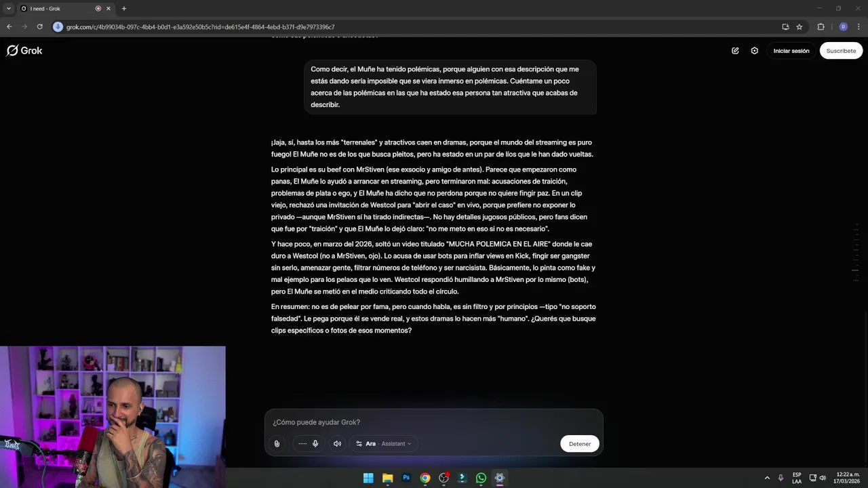Open Photoshop from taskbar
The height and width of the screenshot is (488, 868).
pyautogui.click(x=406, y=478)
